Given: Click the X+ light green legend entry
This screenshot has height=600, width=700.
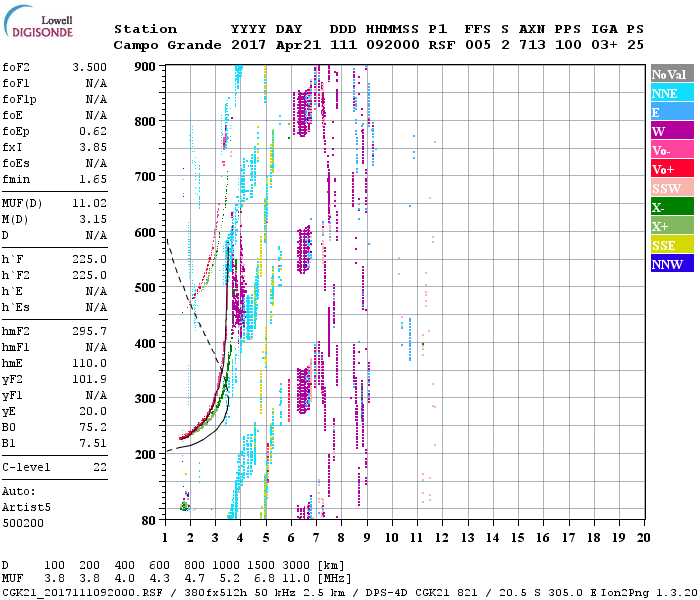Looking at the screenshot, I should tap(671, 226).
